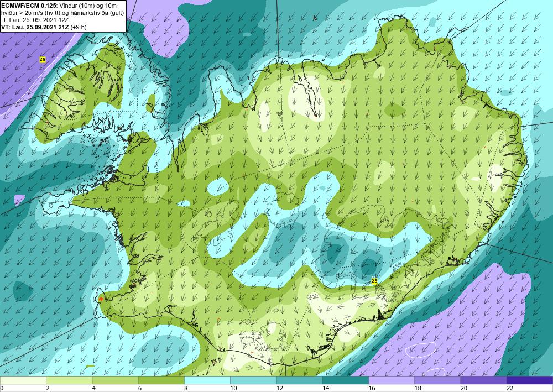Image resolution: width=553 pixels, height=392 pixels.
Task: Click the 6–8 m/s olive green legend swatch
Action: point(161,380)
